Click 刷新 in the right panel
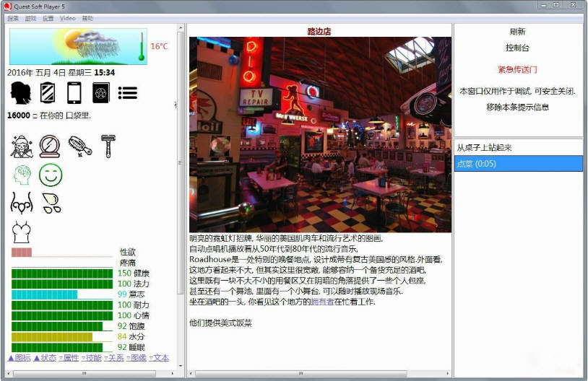 pyautogui.click(x=517, y=32)
